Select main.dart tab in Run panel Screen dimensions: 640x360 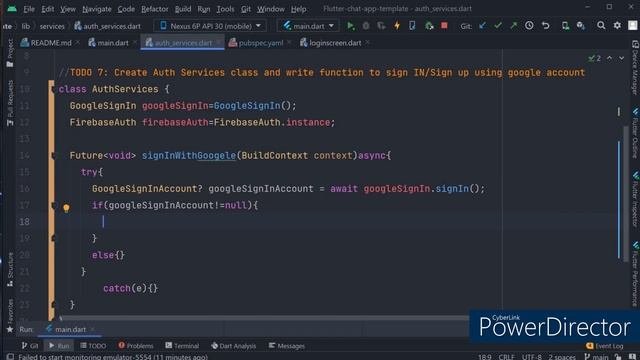(x=70, y=329)
